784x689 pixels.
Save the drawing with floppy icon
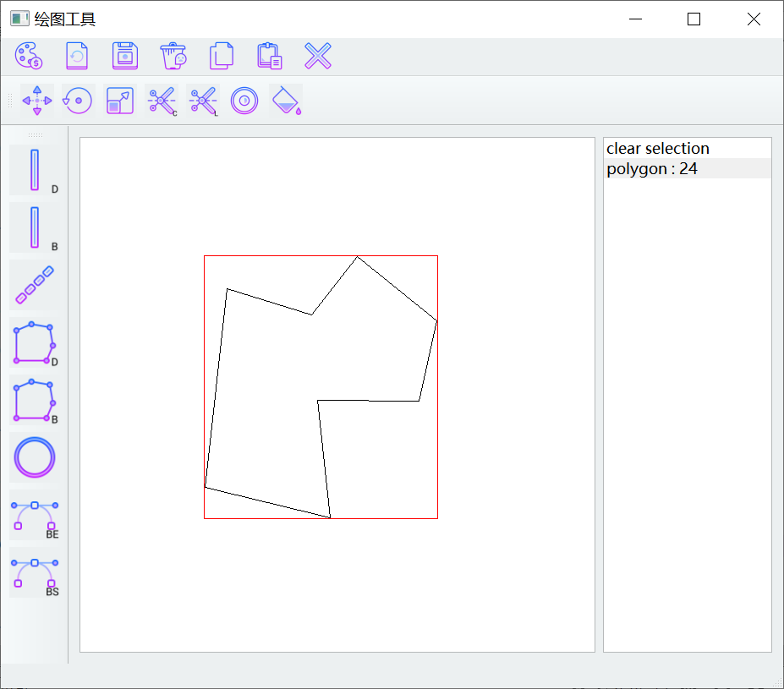125,56
